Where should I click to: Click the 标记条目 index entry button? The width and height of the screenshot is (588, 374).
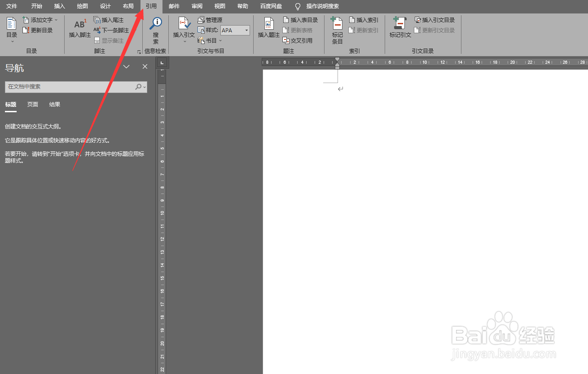point(337,30)
